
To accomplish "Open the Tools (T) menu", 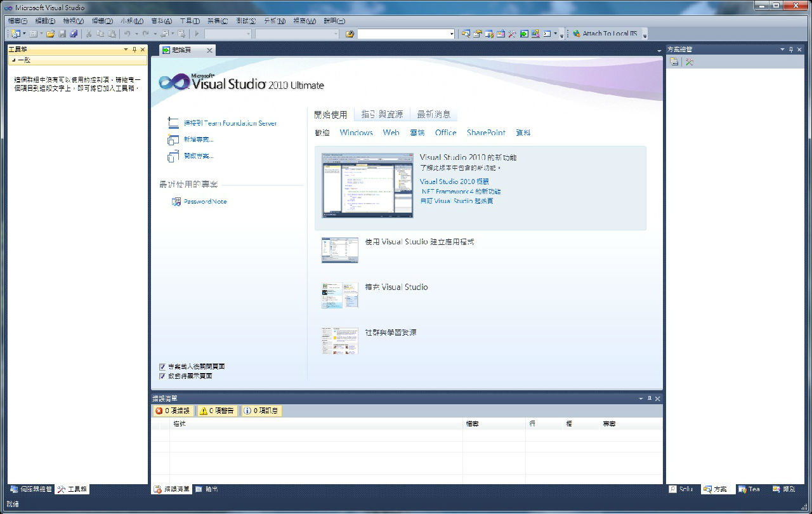I will point(190,21).
